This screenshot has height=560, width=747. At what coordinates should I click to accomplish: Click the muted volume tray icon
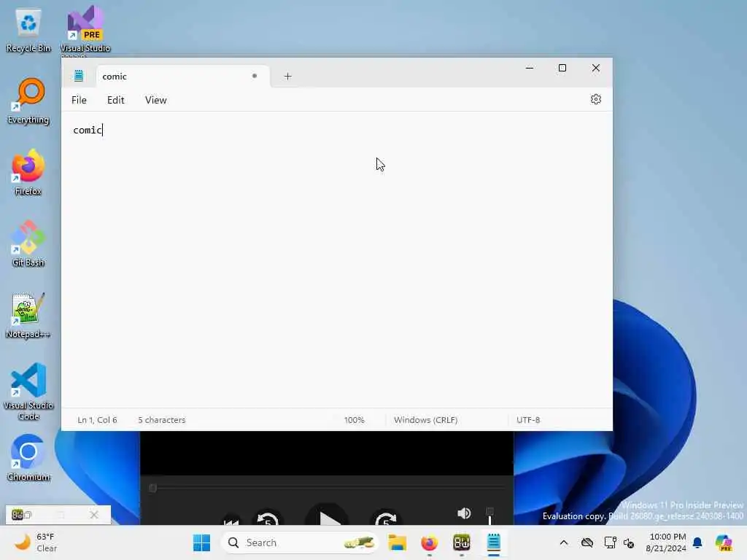tap(629, 542)
